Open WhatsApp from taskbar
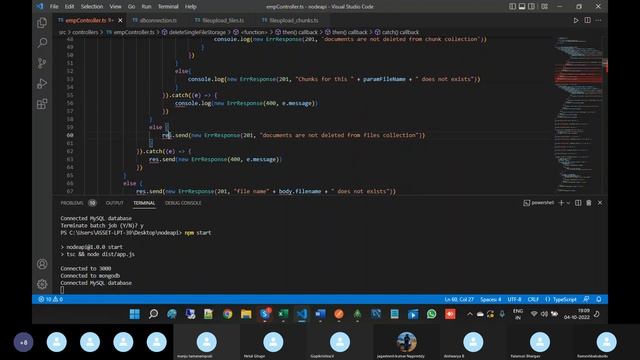Screen dimensions: 640x360 pos(431,314)
